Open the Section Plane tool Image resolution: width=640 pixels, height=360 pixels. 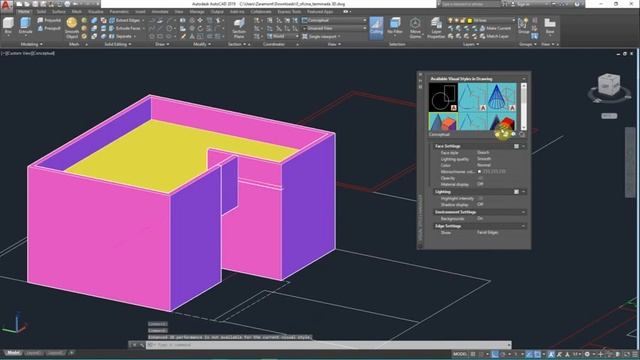tap(239, 28)
